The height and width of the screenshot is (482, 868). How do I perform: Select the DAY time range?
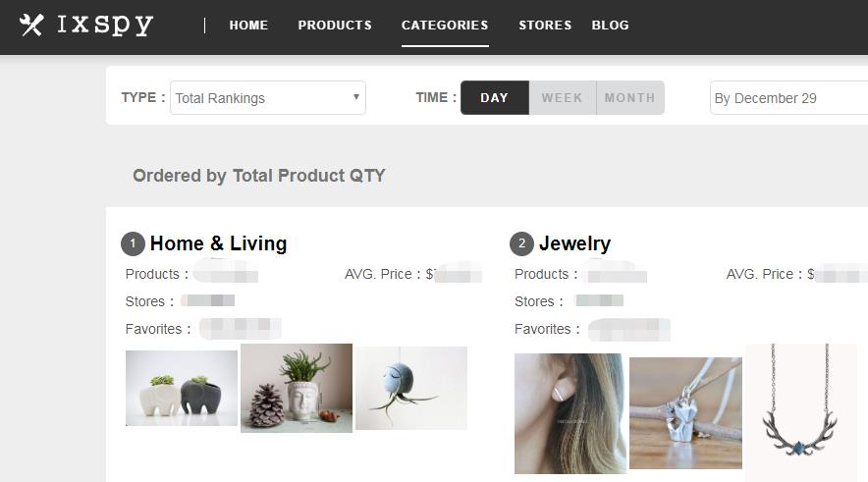494,98
